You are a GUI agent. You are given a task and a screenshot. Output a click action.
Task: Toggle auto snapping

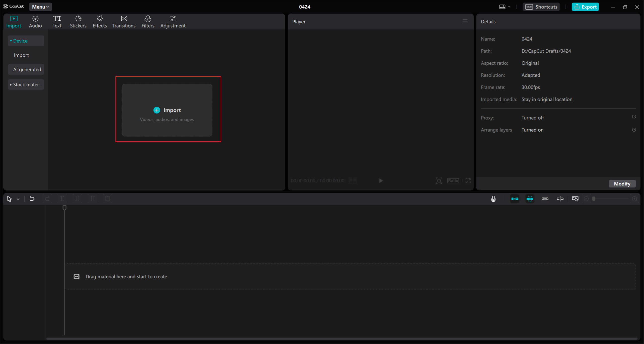click(530, 199)
